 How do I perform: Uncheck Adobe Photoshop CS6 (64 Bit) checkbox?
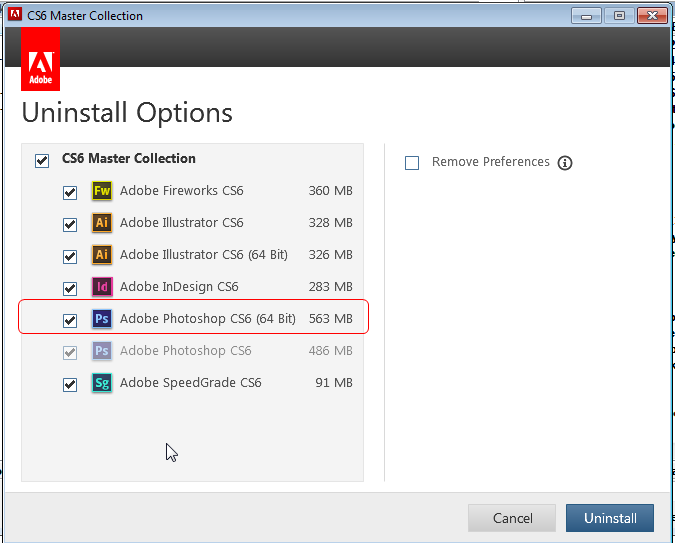coord(70,320)
